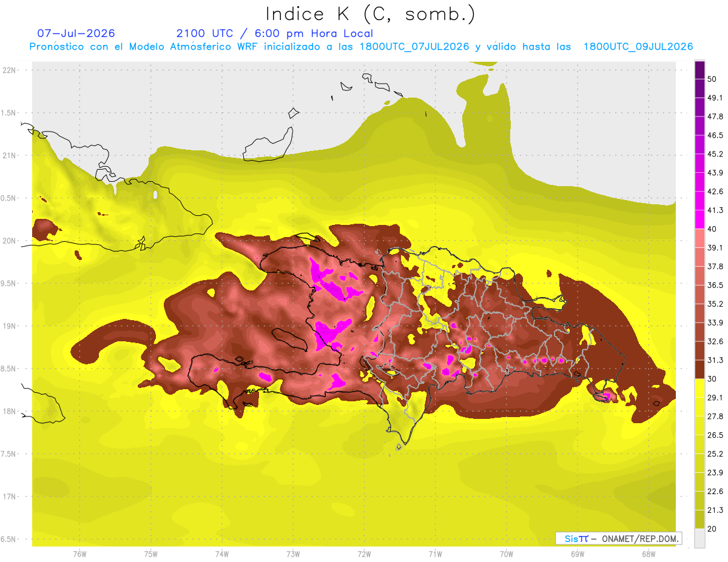
Task: Click the dark purple 50 colorbar swatch
Action: tap(699, 71)
